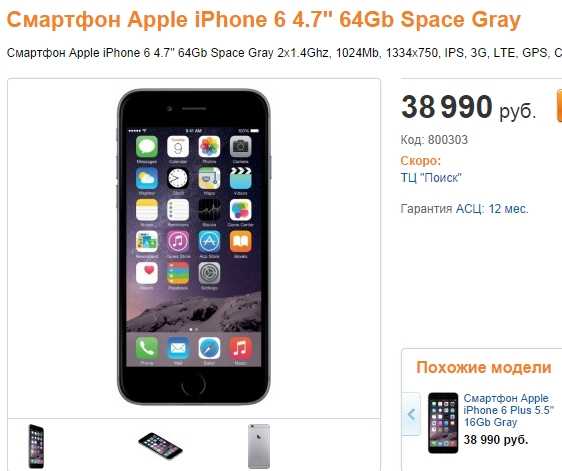Go to previous similar model with left arrow
The image size is (562, 471).
point(411,414)
